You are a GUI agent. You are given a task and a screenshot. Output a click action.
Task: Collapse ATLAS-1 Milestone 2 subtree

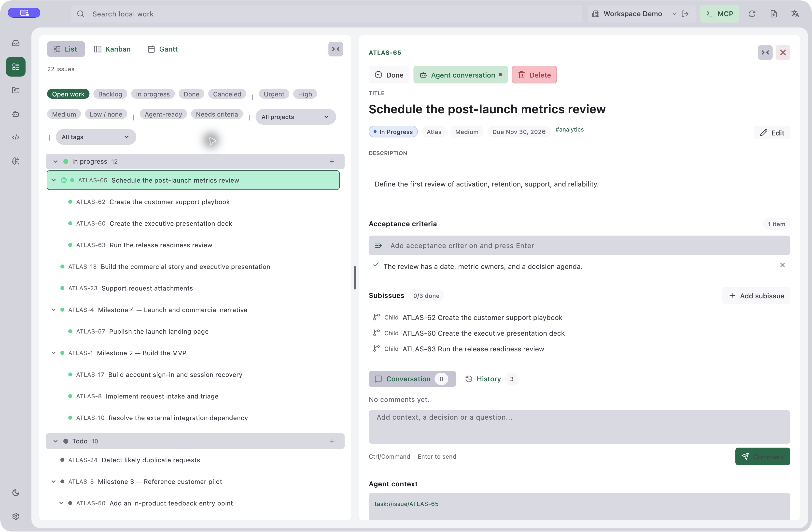(x=54, y=353)
